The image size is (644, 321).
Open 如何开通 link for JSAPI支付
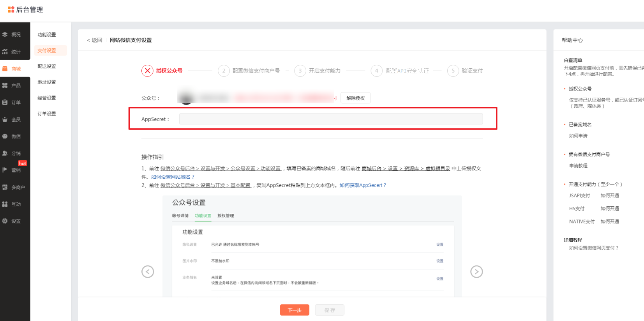(x=610, y=196)
